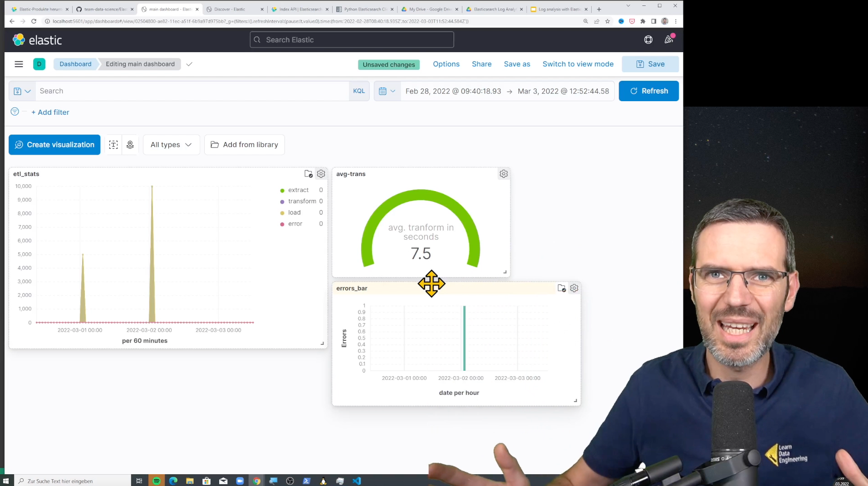This screenshot has height=486, width=868.
Task: Click + Add filter
Action: click(x=50, y=112)
